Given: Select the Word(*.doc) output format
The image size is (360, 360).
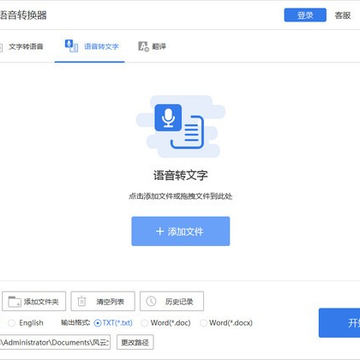Looking at the screenshot, I should point(144,323).
